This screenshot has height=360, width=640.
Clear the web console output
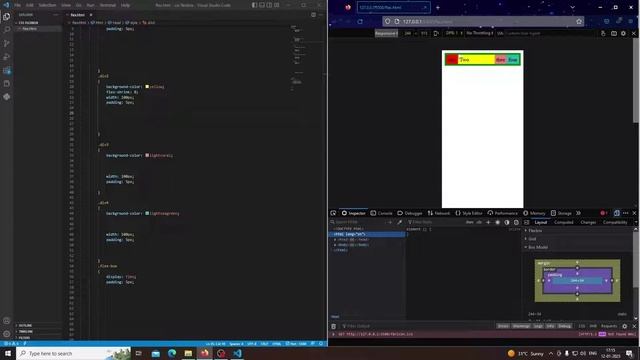point(333,326)
